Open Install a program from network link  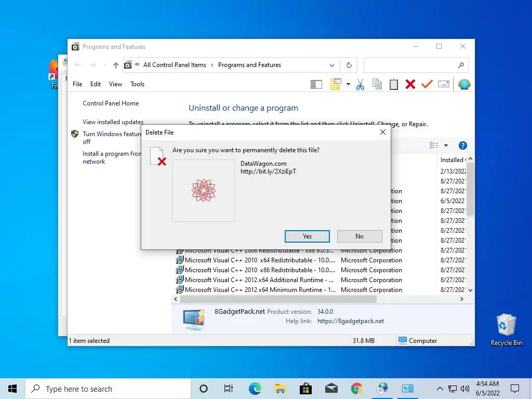pyautogui.click(x=112, y=158)
